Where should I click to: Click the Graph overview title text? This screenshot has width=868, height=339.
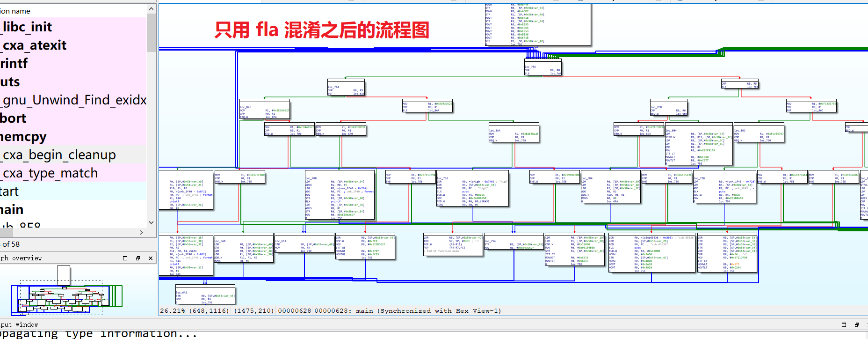tap(21, 258)
